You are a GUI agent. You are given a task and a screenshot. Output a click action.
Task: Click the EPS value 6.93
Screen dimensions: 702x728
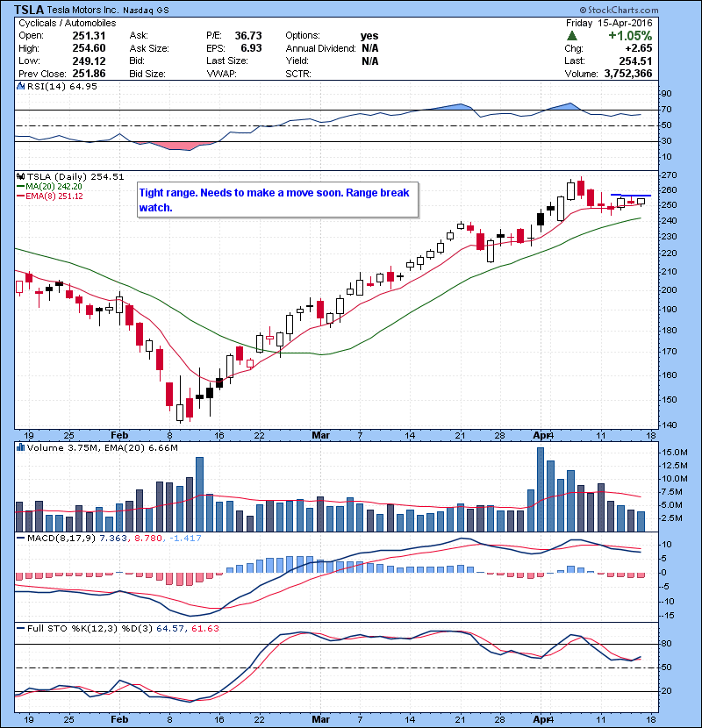tap(251, 48)
